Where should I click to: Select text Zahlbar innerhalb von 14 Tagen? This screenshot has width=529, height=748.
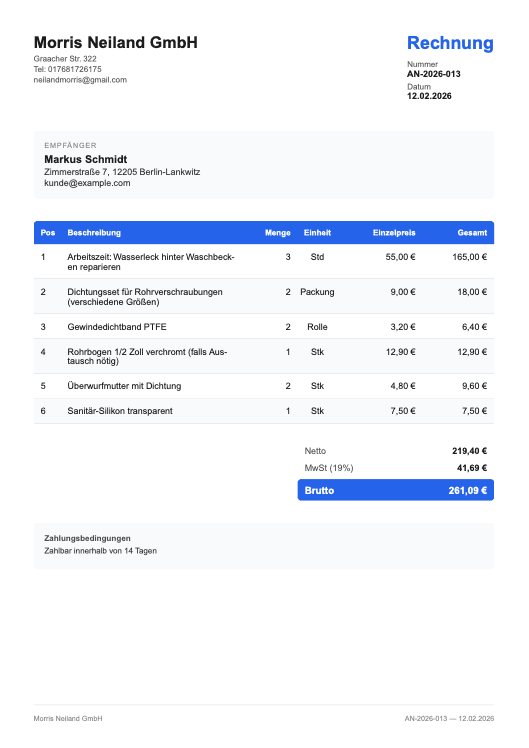point(100,551)
